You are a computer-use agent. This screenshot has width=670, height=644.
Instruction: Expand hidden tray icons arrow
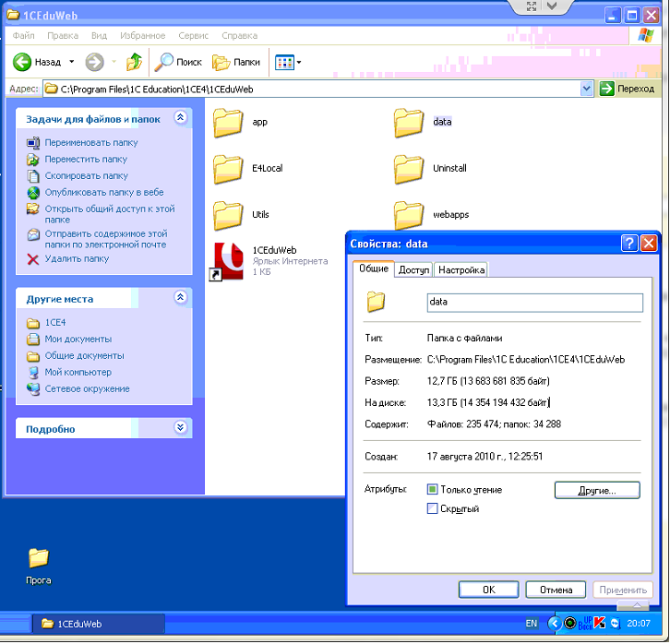(x=555, y=624)
